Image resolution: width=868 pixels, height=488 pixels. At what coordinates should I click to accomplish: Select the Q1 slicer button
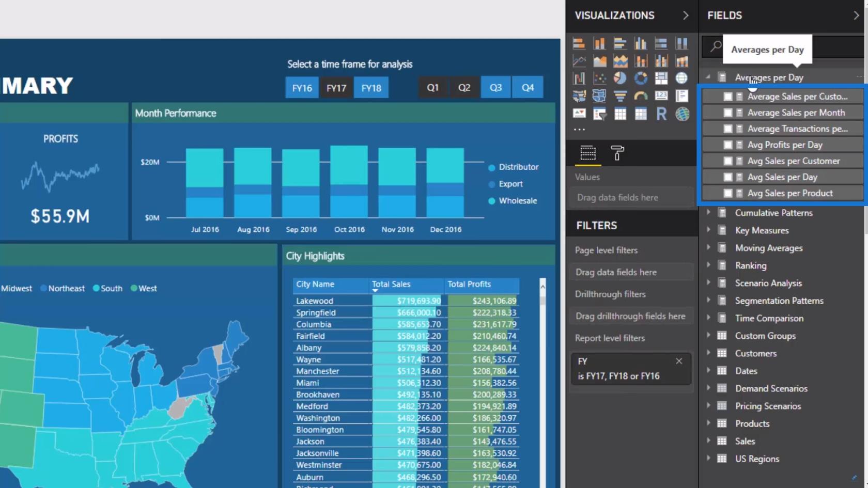[x=433, y=87]
